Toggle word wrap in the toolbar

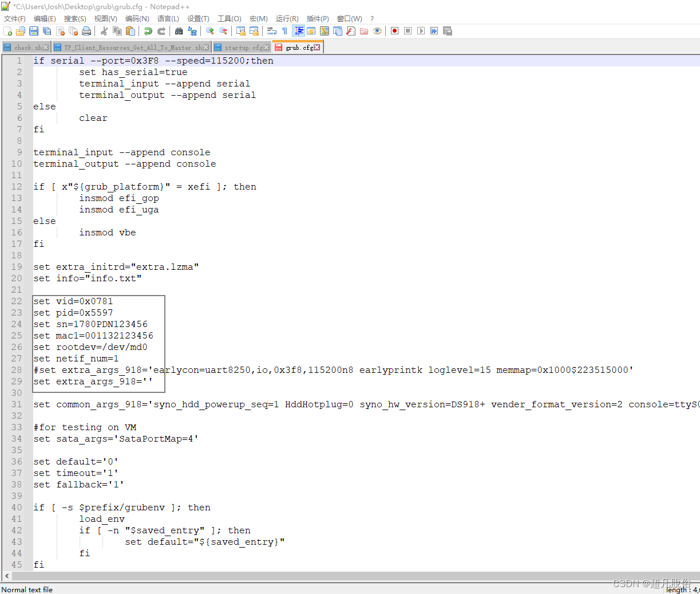[272, 31]
